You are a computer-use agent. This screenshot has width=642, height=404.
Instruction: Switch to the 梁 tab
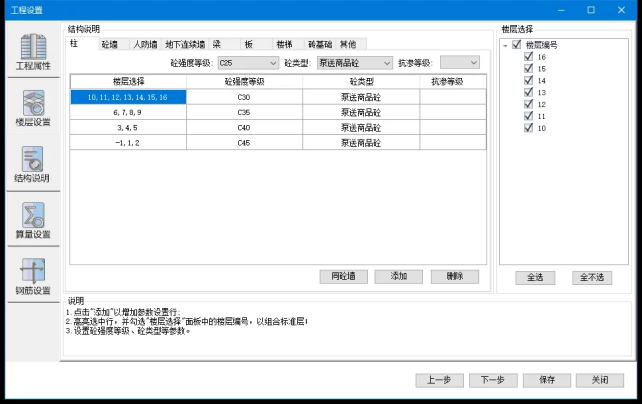[x=217, y=44]
